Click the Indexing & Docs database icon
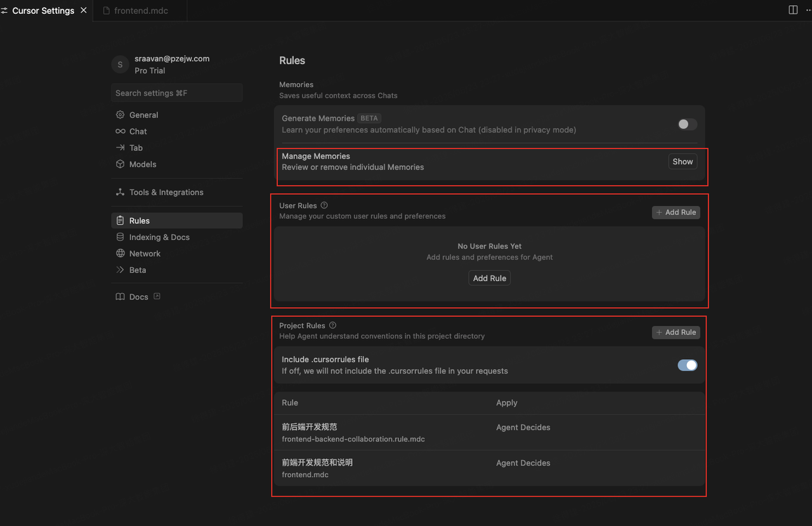 click(120, 237)
